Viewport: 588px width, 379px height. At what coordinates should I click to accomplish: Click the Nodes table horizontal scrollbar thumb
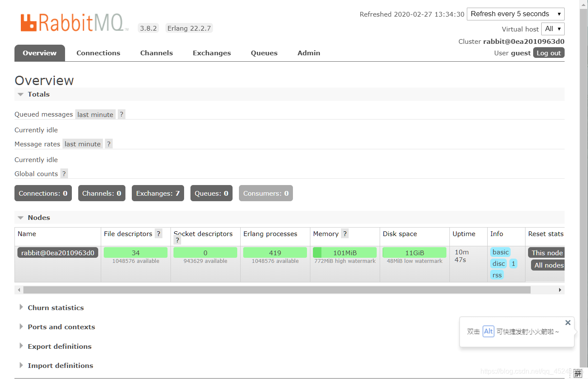(x=277, y=290)
